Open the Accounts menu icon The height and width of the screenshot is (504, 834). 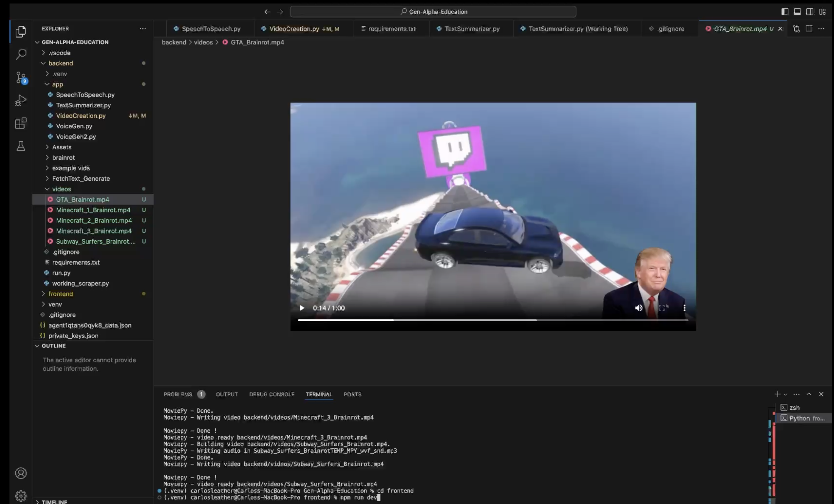(21, 473)
